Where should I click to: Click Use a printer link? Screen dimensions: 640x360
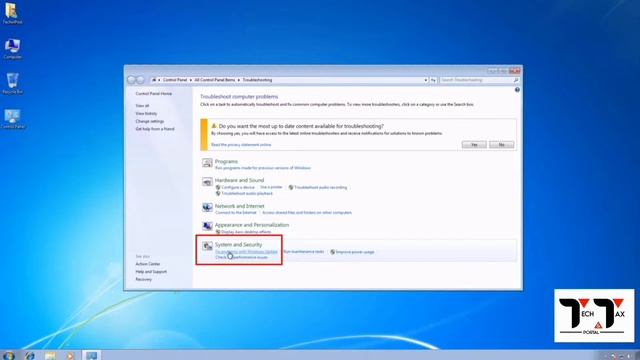point(271,187)
